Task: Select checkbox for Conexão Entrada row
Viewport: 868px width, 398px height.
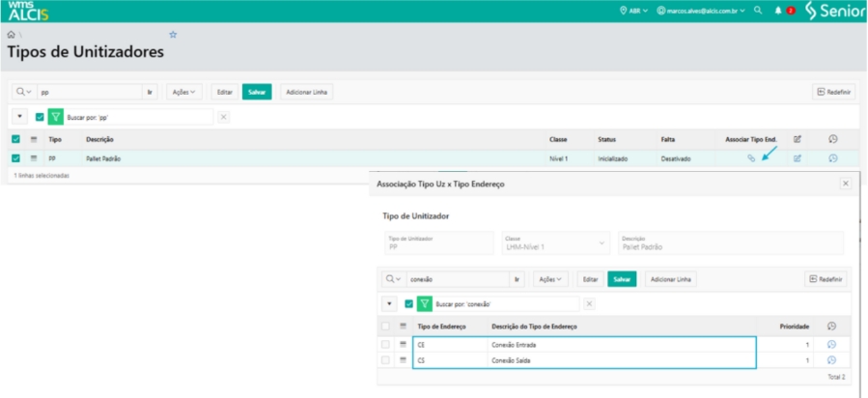Action: pos(385,344)
